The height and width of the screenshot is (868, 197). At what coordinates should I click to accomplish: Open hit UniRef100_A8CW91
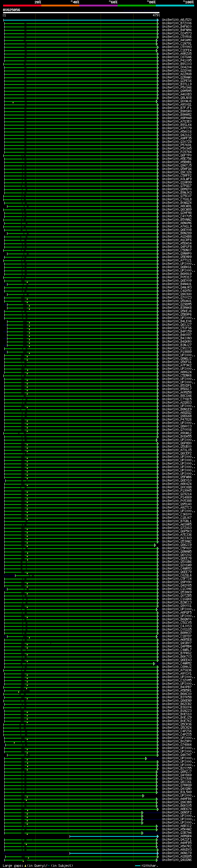[x=177, y=206]
